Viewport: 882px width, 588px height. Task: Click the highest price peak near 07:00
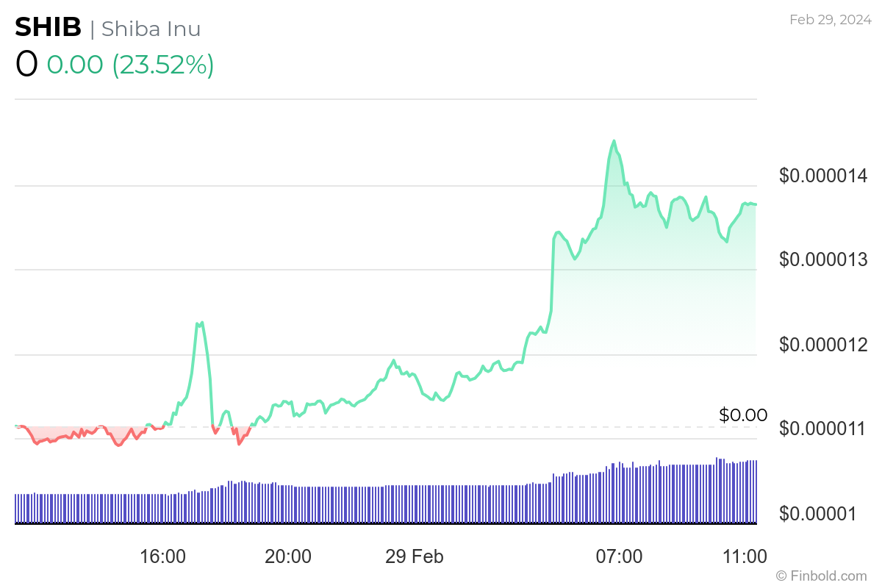tap(614, 141)
